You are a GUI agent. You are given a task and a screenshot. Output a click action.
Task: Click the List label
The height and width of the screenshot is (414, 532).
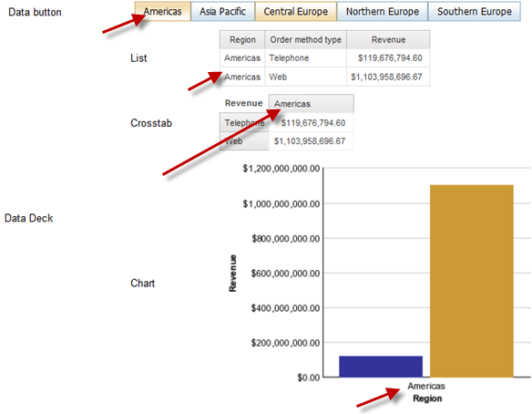(x=138, y=58)
